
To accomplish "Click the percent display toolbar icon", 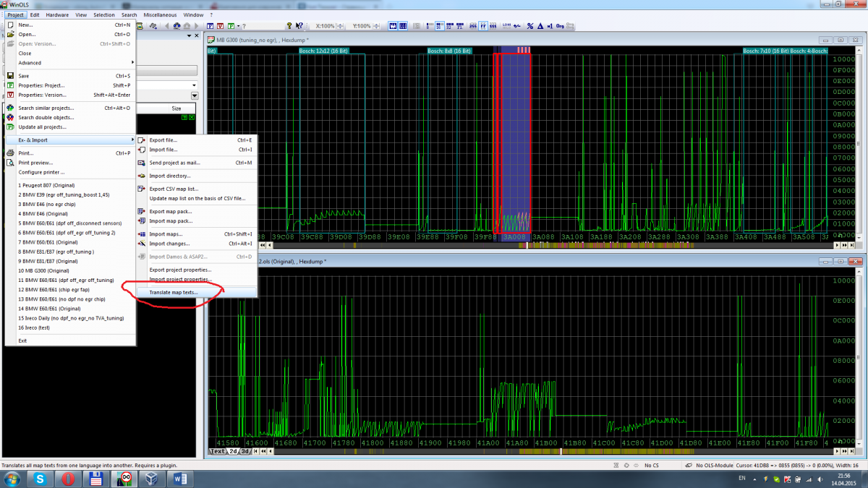I will pos(530,26).
